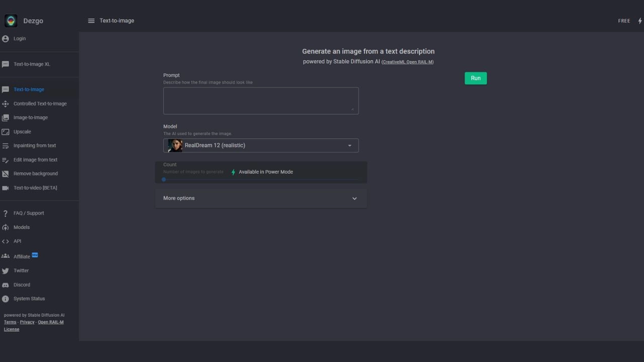Go to Text-to-Image XL page
The image size is (644, 362).
[32, 64]
